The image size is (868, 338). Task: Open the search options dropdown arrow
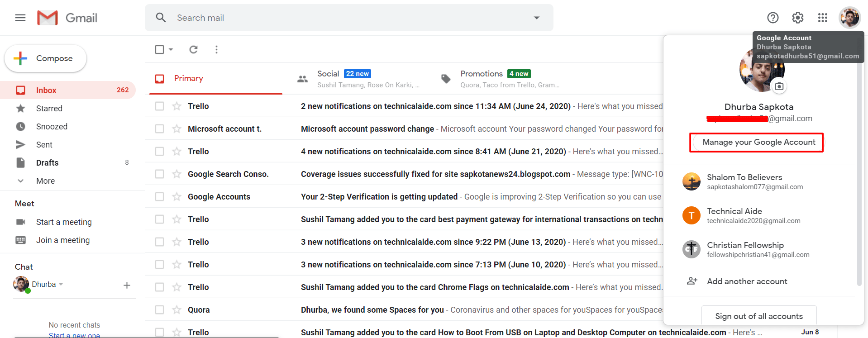point(537,18)
